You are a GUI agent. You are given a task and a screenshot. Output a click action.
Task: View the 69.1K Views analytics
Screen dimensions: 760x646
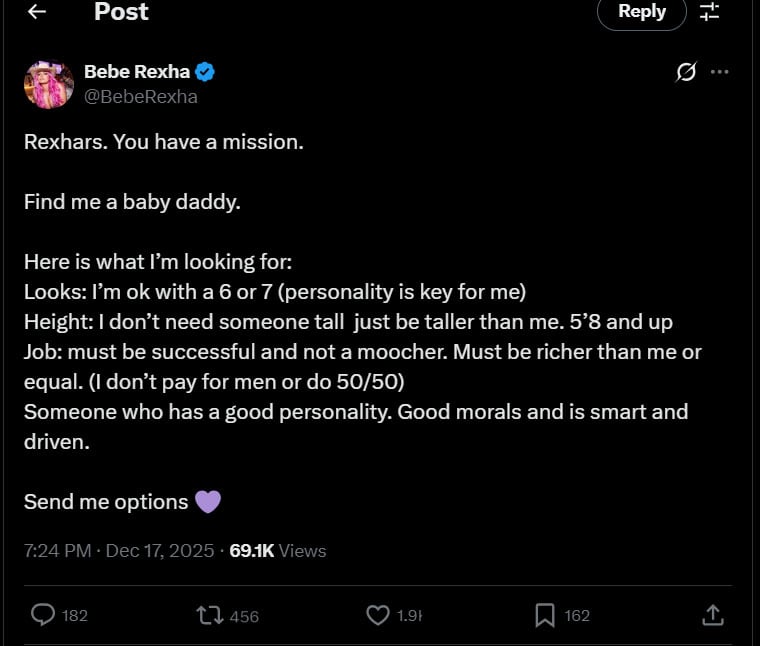[x=277, y=550]
